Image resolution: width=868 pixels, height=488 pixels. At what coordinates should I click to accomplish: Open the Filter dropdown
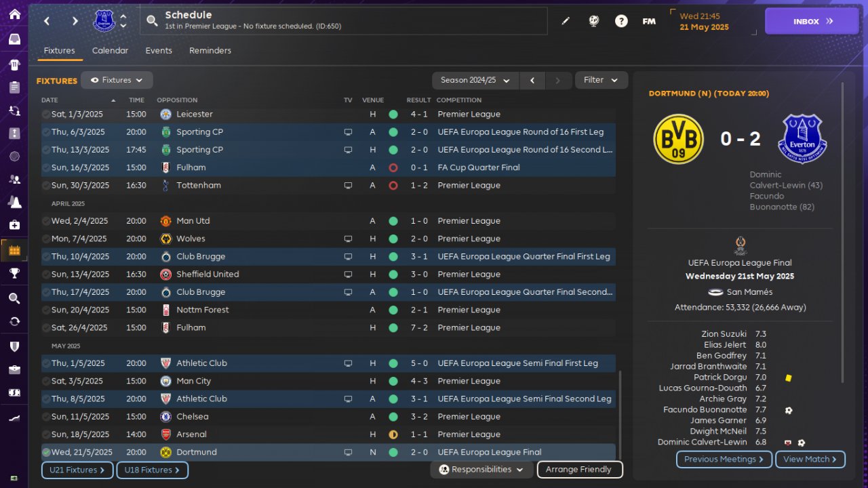[601, 80]
